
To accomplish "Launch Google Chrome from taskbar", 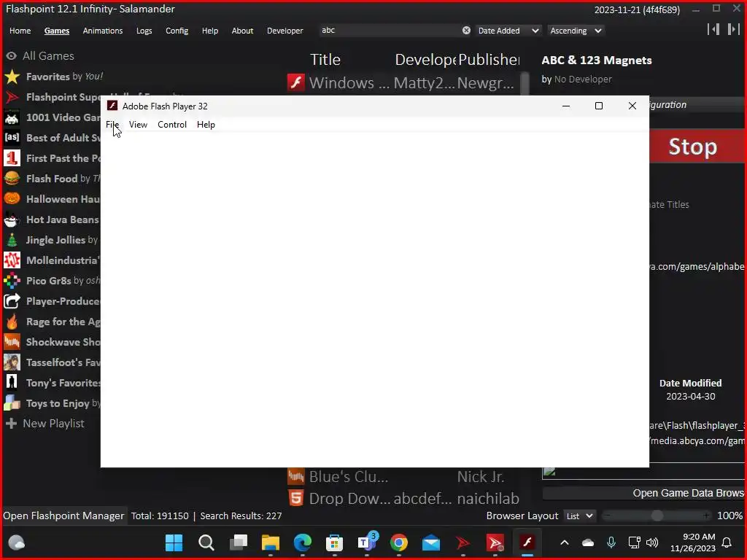I will [399, 542].
